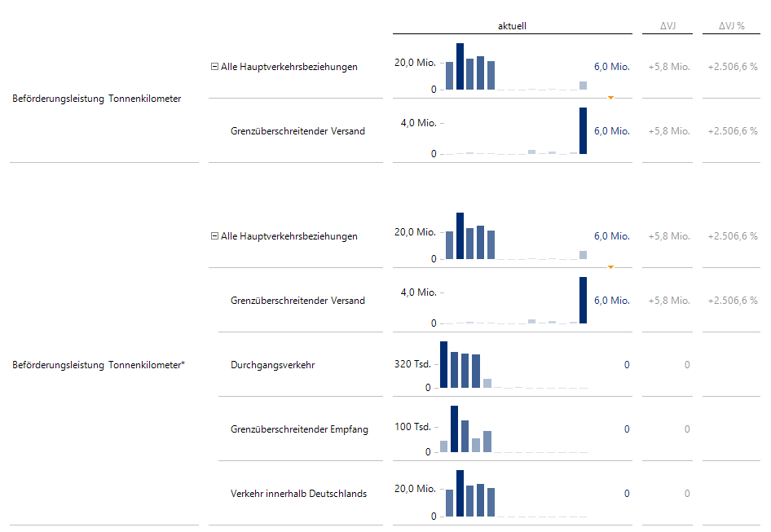Select the Beförderungsleistung Tonnenkilometer label without asterisk
The width and height of the screenshot is (771, 532).
tap(97, 99)
